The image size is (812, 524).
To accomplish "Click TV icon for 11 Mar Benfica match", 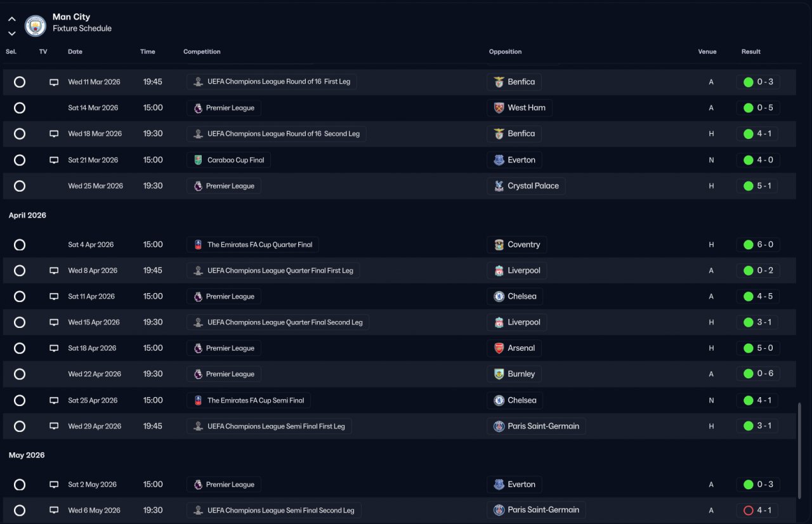I will (x=54, y=82).
